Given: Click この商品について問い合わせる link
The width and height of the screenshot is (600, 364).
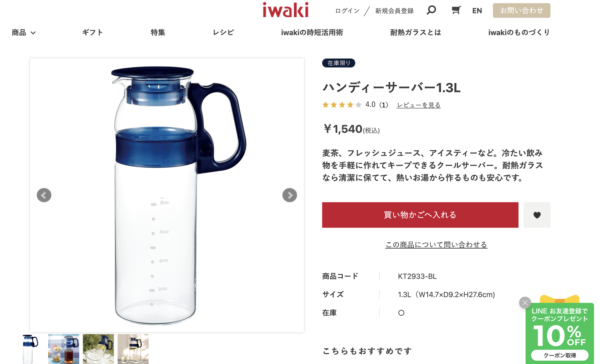Looking at the screenshot, I should [x=436, y=244].
